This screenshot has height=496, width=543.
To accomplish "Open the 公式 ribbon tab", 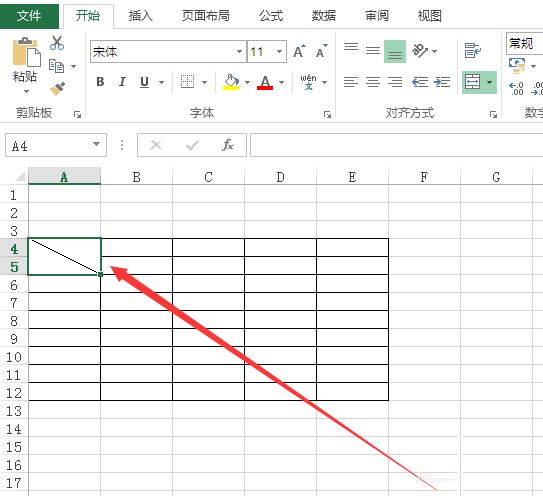I will click(x=271, y=16).
